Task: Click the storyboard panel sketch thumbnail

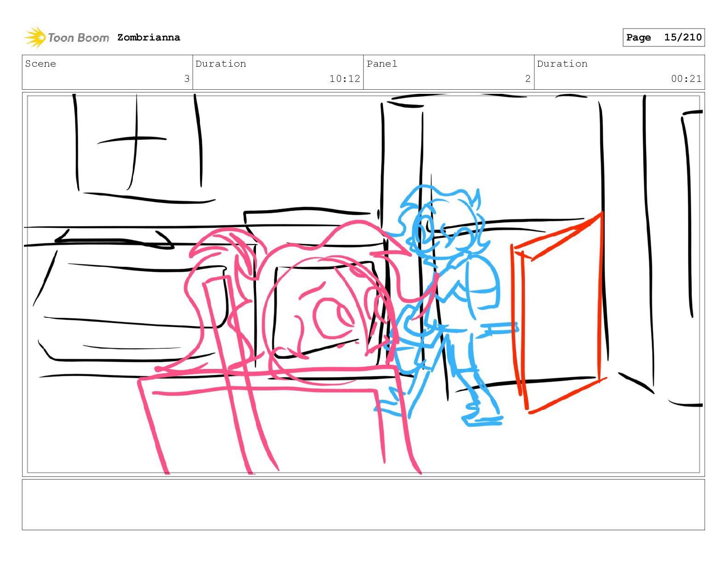Action: tap(363, 284)
